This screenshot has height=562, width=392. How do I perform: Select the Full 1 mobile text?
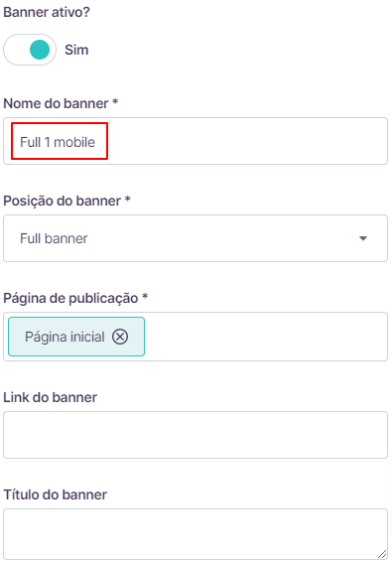pos(58,142)
